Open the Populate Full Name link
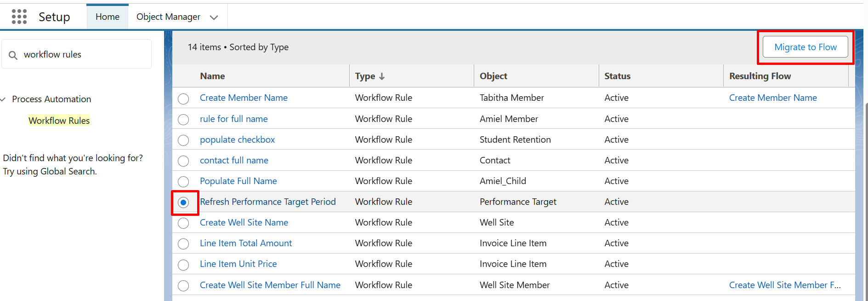868x301 pixels. click(238, 181)
